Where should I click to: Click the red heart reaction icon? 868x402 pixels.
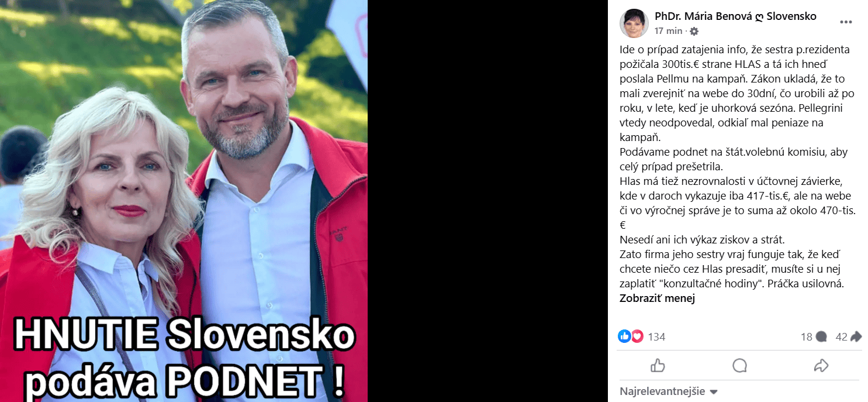click(x=637, y=336)
